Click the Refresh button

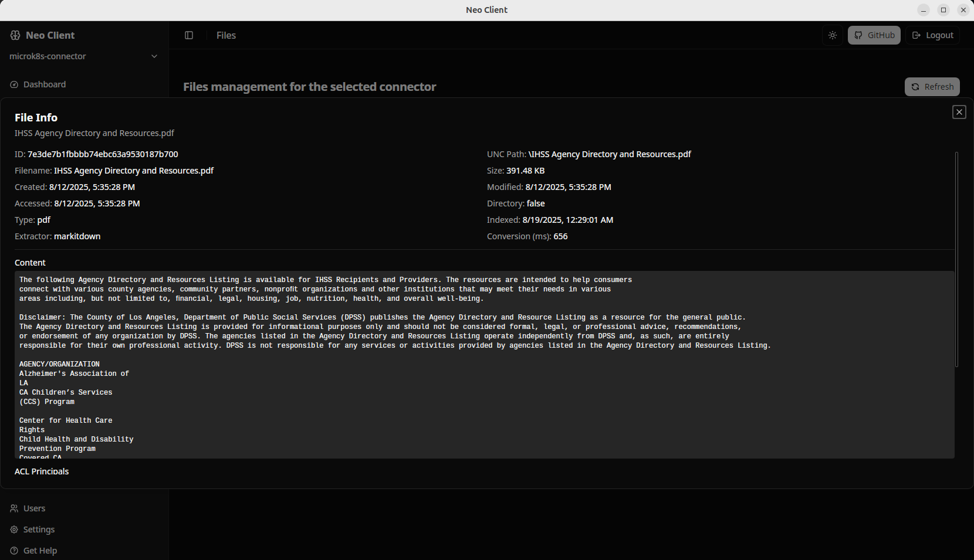pos(932,86)
